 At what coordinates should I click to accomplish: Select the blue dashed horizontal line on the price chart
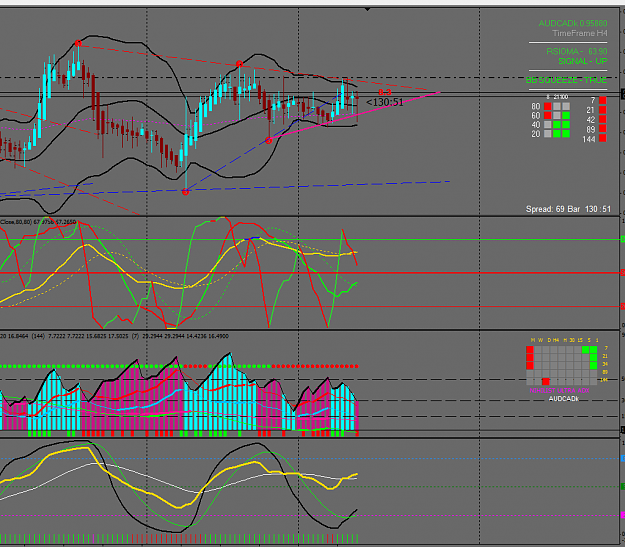click(319, 186)
